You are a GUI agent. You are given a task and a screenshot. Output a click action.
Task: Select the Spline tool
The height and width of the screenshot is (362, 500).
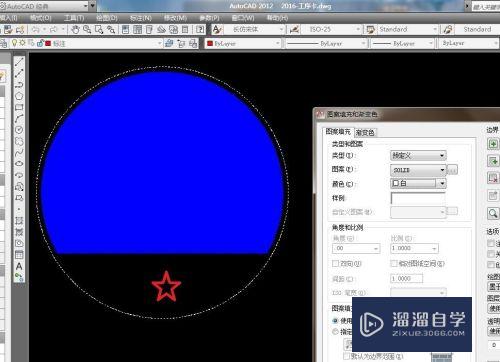point(19,153)
